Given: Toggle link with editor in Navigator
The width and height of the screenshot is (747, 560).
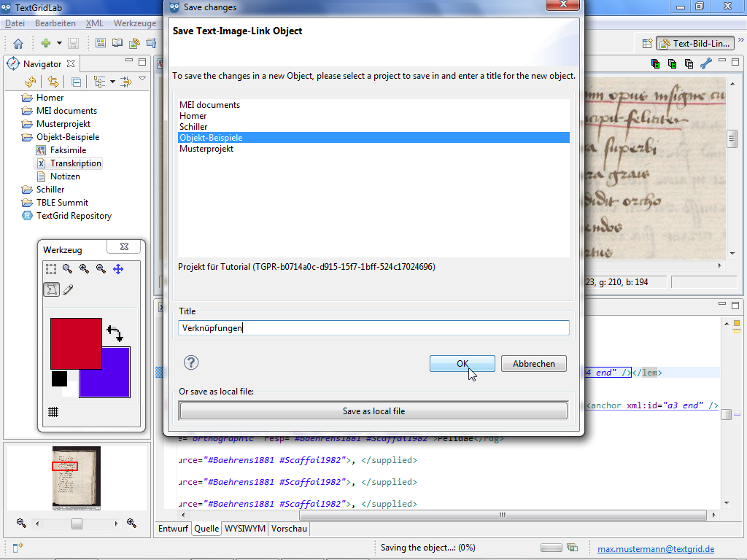Looking at the screenshot, I should (x=53, y=82).
